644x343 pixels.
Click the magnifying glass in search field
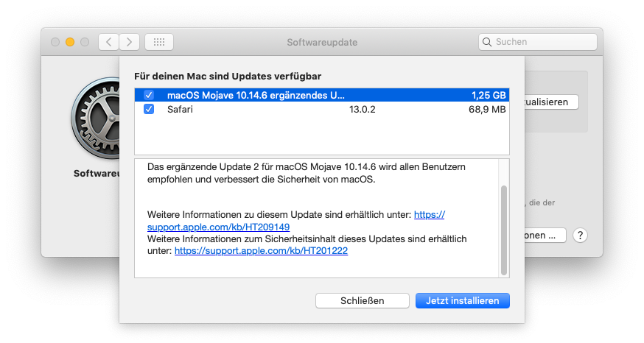pyautogui.click(x=488, y=42)
